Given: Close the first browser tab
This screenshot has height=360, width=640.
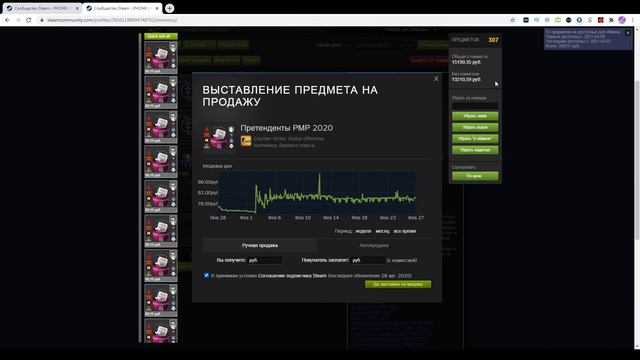Looking at the screenshot, I should click(x=77, y=8).
